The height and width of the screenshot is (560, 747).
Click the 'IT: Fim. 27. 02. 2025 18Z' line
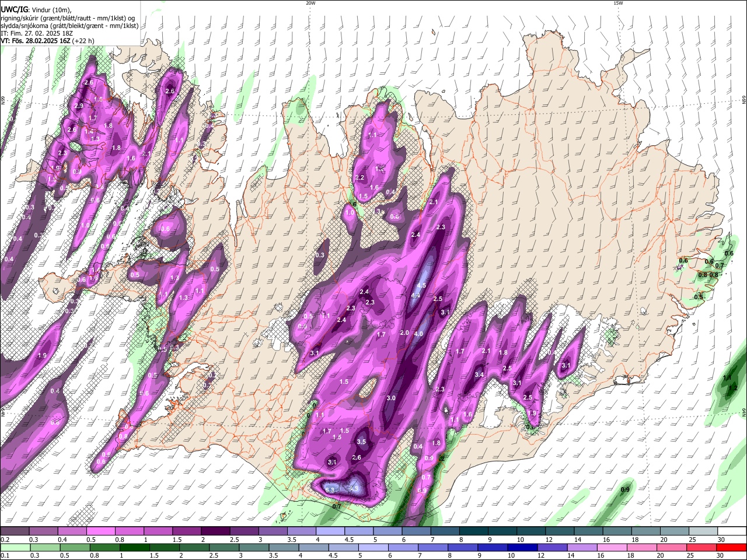point(37,33)
